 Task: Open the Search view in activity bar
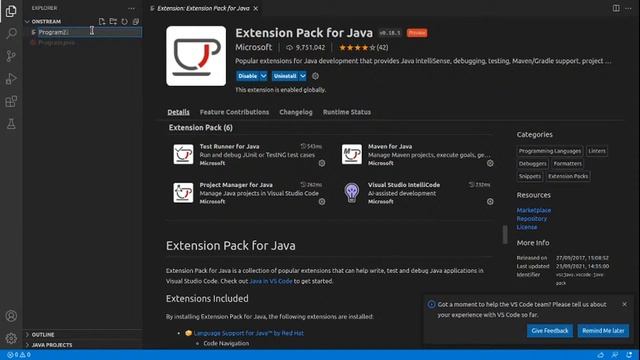[x=11, y=33]
